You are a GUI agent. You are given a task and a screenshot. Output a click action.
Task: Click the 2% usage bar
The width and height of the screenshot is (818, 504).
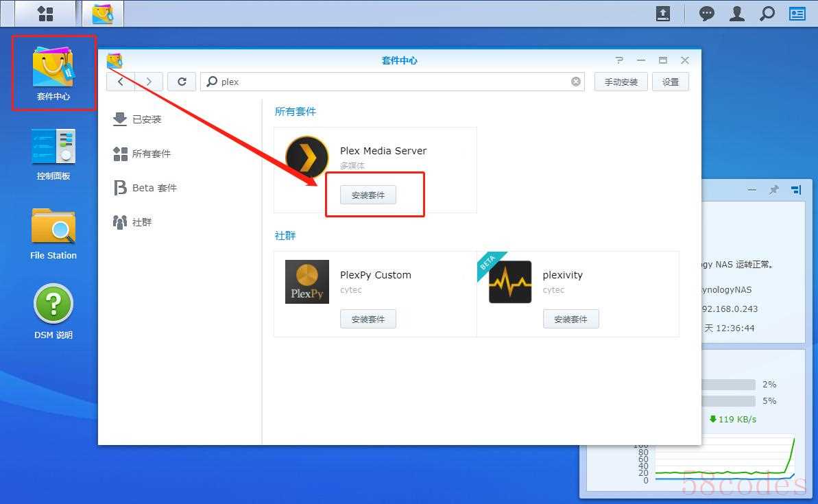coord(728,385)
